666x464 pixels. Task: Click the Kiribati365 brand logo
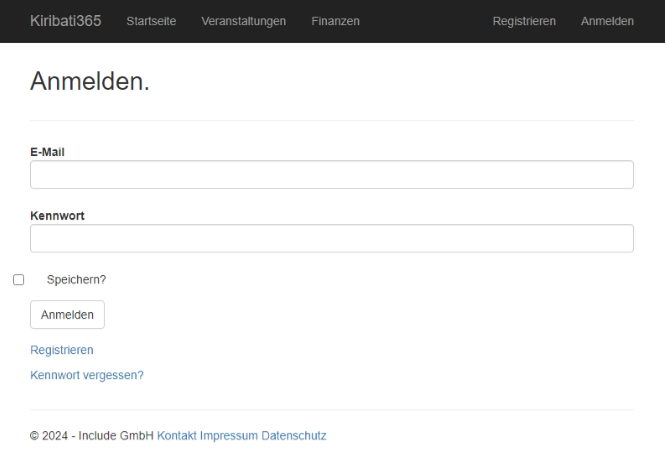point(65,21)
